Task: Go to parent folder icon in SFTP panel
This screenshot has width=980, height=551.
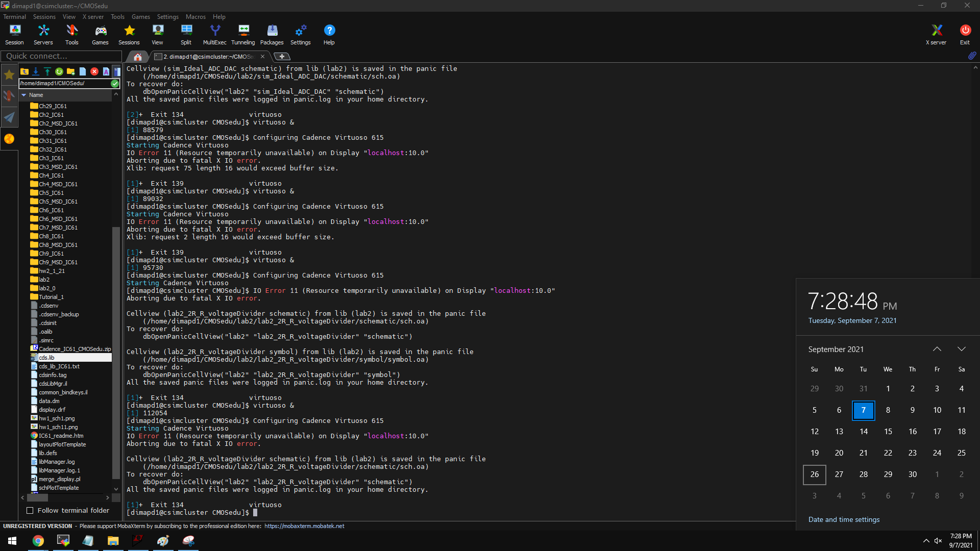Action: pyautogui.click(x=24, y=71)
